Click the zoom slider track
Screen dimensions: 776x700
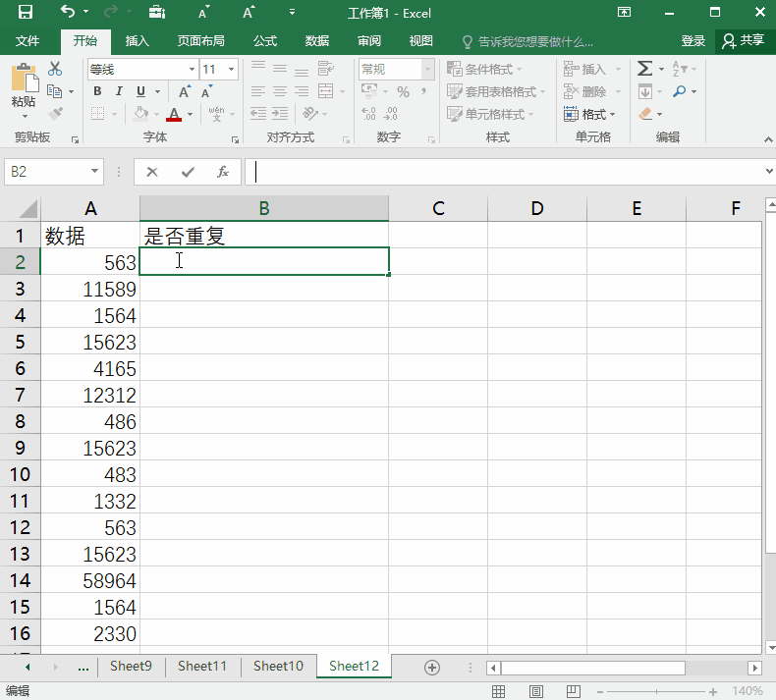click(656, 691)
